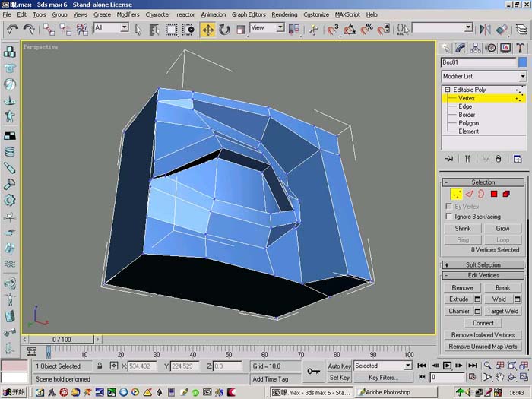This screenshot has height=399, width=532.
Task: Toggle the Auto Key button
Action: (x=339, y=366)
